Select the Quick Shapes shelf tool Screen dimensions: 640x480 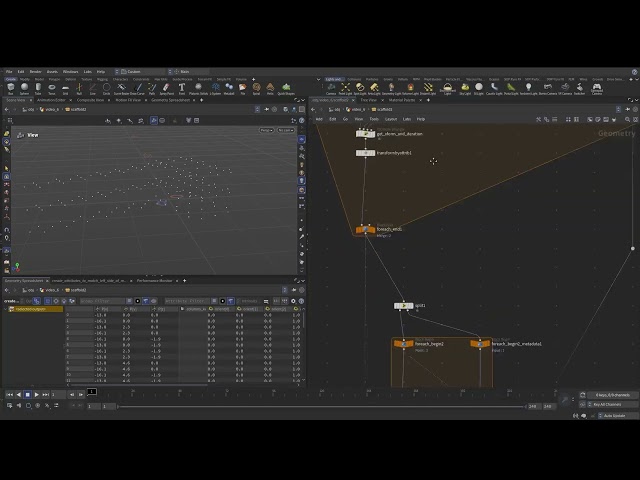286,89
